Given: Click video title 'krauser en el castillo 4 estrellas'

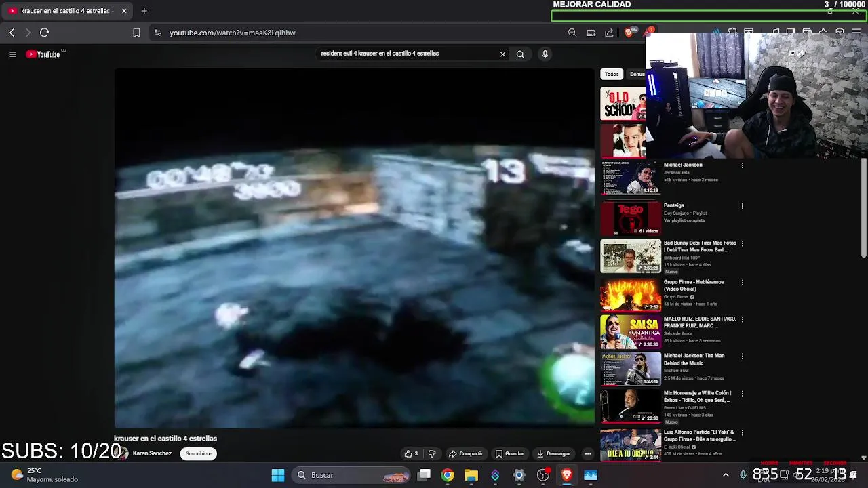Looking at the screenshot, I should pos(165,439).
